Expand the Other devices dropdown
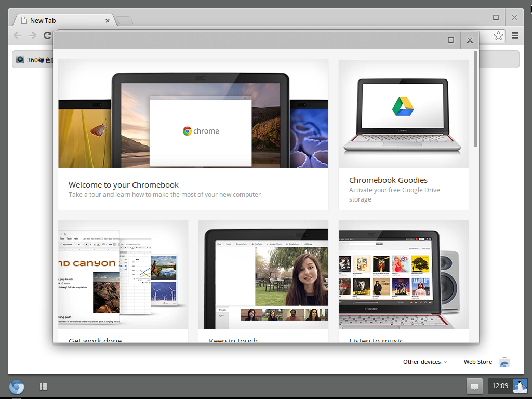The image size is (532, 399). (x=425, y=362)
